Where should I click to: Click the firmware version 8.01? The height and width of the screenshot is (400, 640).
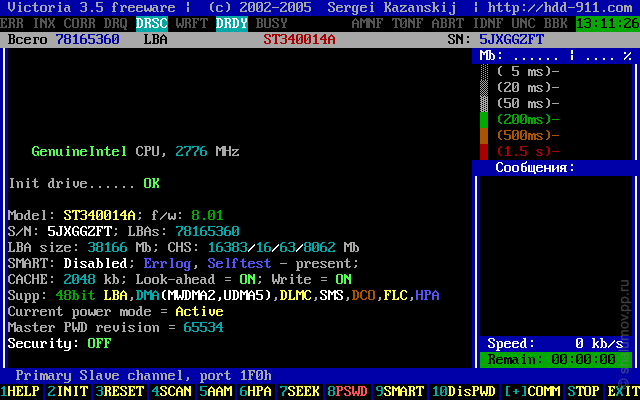(207, 216)
